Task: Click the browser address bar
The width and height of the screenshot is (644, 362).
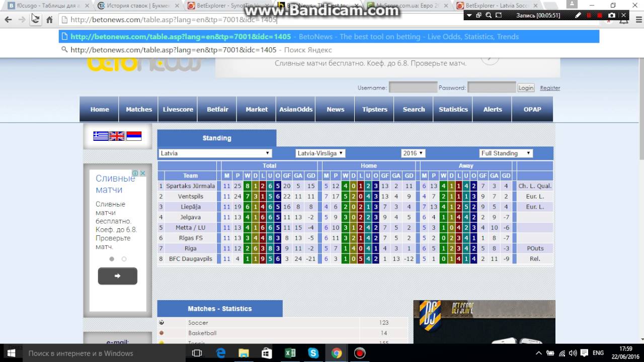Action: click(x=262, y=20)
